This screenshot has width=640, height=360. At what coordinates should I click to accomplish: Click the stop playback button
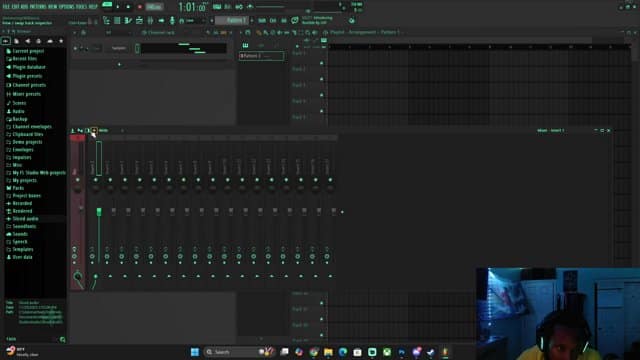click(128, 7)
